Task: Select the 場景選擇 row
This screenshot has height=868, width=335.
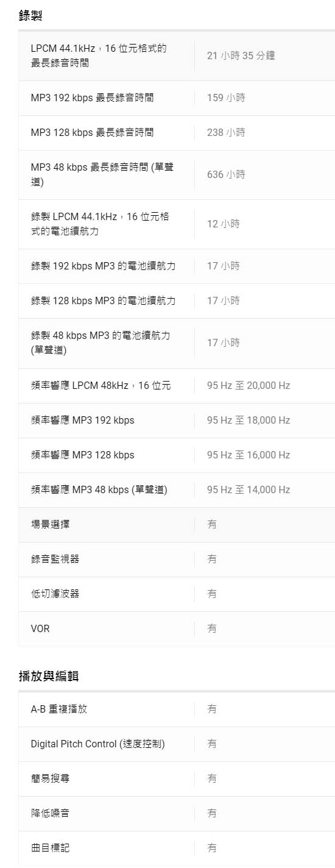Action: 177,524
